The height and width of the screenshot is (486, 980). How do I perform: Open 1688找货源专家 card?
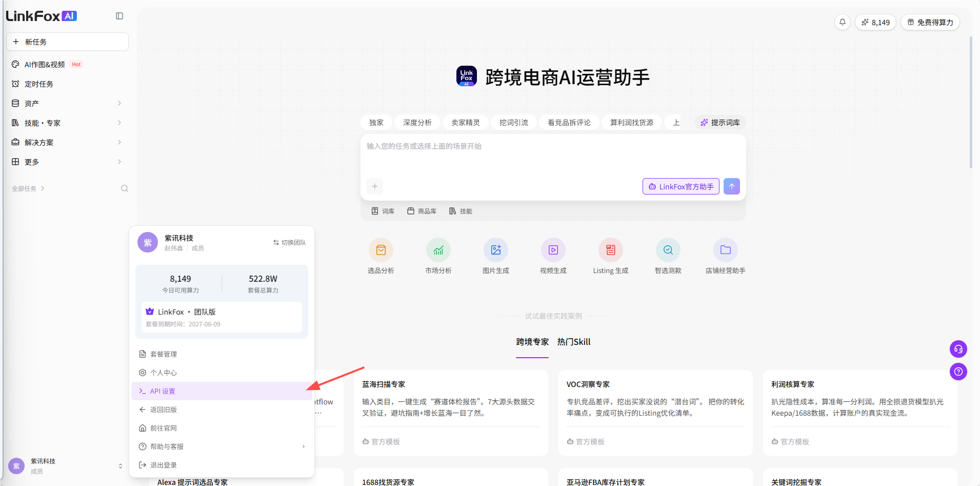pyautogui.click(x=451, y=477)
